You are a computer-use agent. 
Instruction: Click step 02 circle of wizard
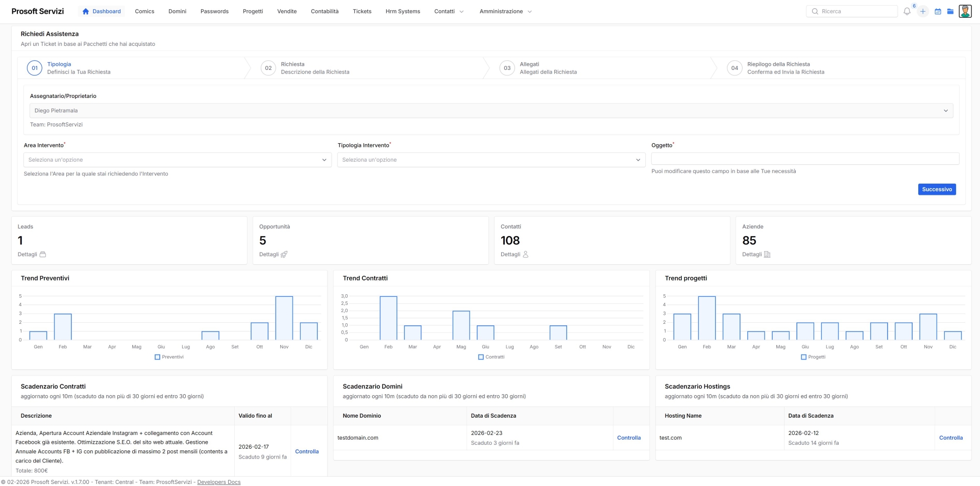(x=268, y=68)
